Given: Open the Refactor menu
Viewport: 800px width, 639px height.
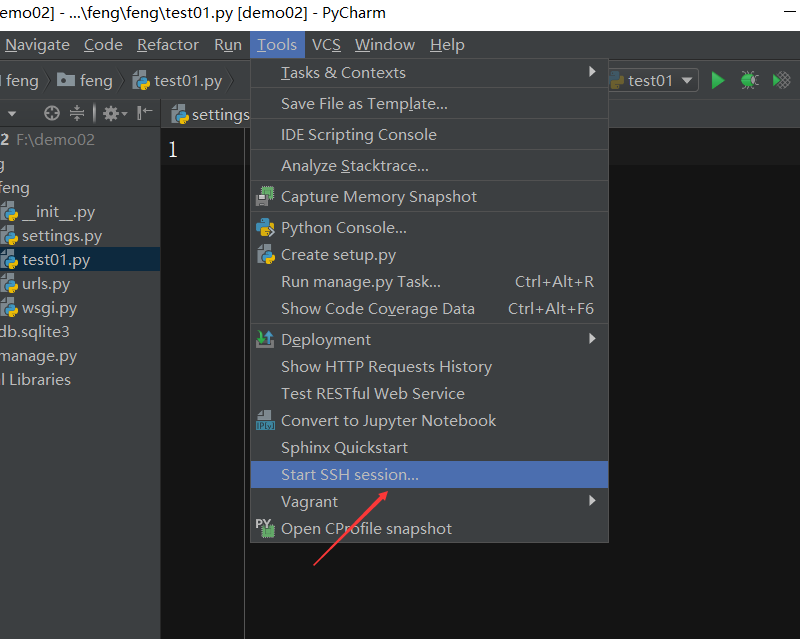Looking at the screenshot, I should pos(167,44).
